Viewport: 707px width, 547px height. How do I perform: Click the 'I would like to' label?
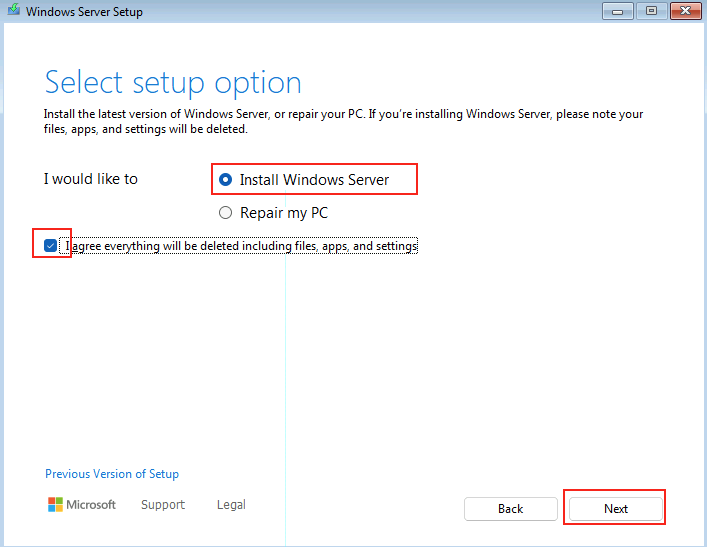pos(91,179)
